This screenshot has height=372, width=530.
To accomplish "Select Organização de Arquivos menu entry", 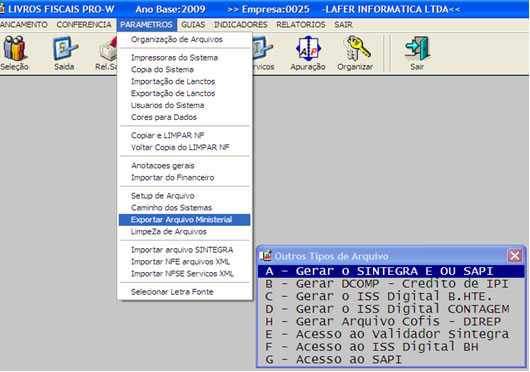I will pyautogui.click(x=185, y=40).
